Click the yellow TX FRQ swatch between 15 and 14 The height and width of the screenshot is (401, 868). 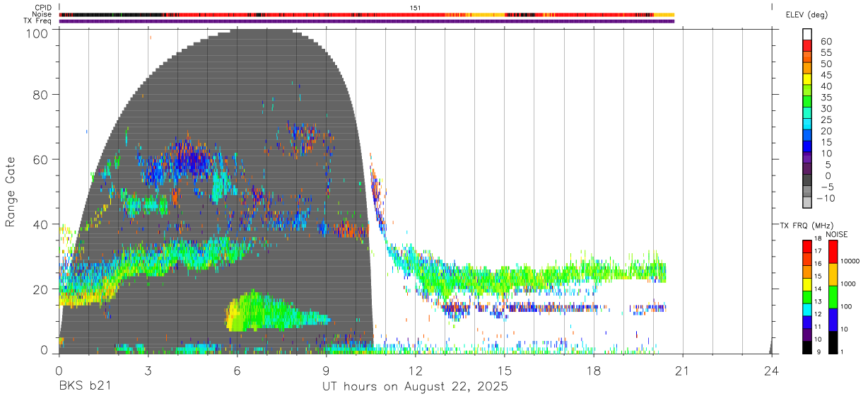[x=807, y=284]
